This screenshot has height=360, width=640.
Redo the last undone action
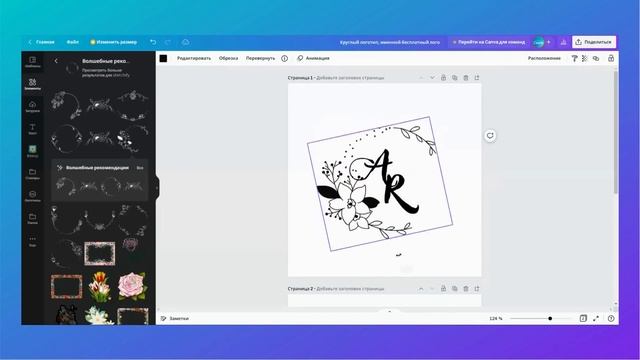168,42
